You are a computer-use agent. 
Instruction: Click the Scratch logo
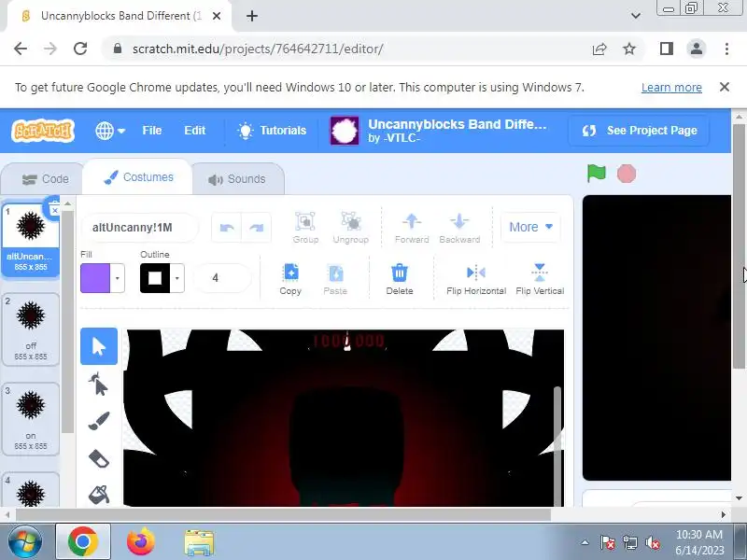(43, 131)
